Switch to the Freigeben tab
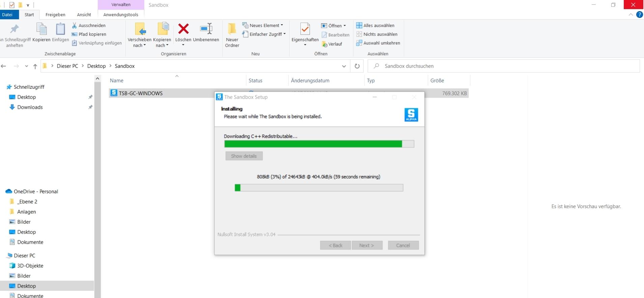The height and width of the screenshot is (298, 644). (55, 14)
